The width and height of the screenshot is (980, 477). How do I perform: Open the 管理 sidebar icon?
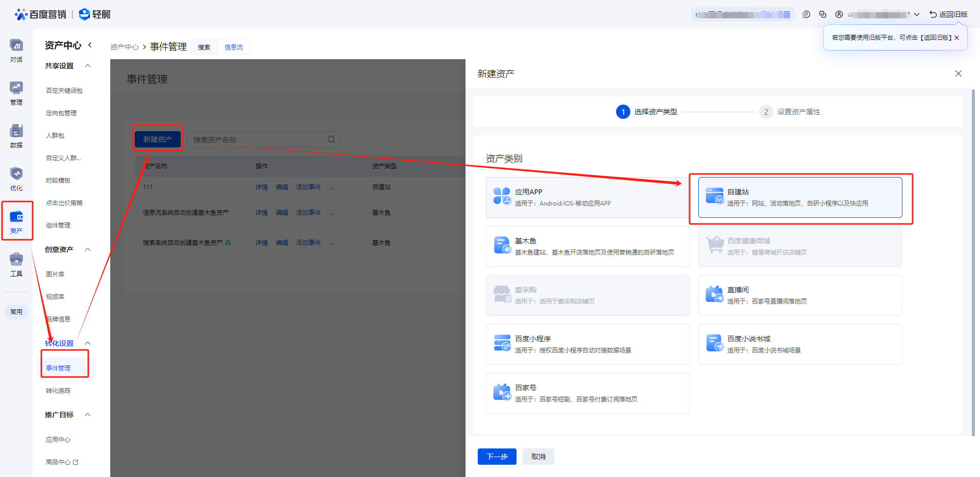(16, 93)
